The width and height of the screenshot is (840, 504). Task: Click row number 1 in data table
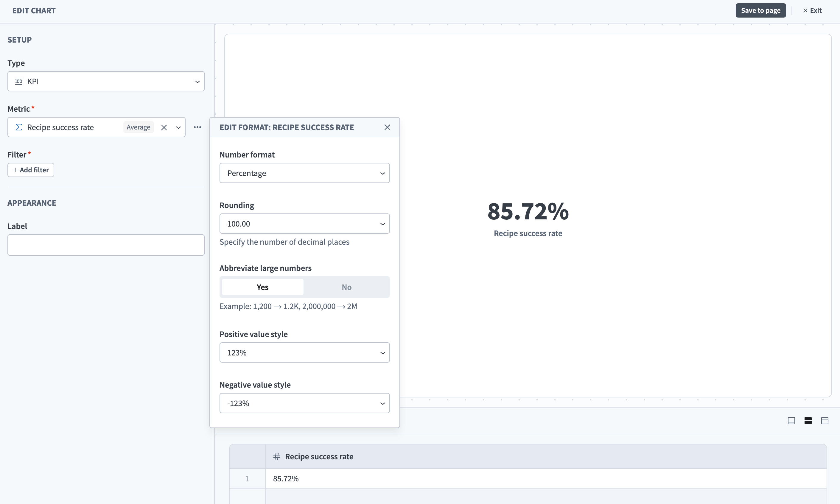pos(247,479)
